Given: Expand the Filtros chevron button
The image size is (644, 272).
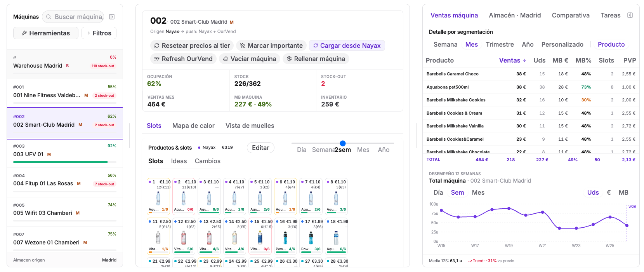Looking at the screenshot, I should [99, 33].
